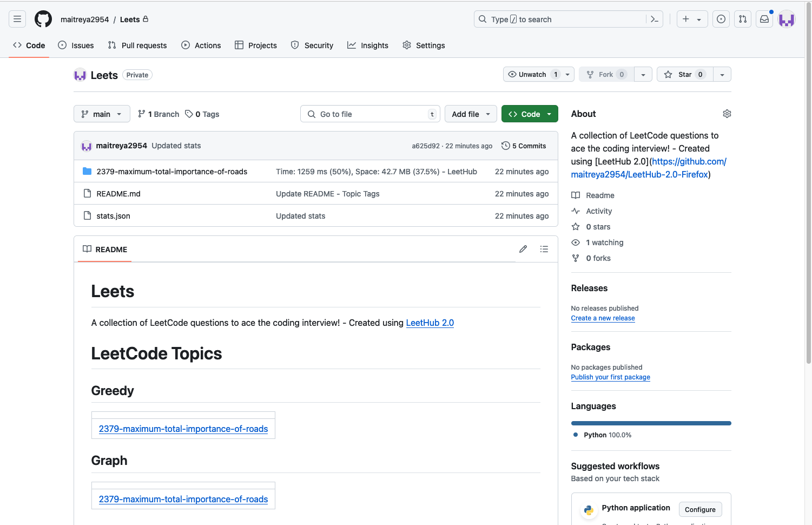Click the Readme book icon in About
The image size is (812, 525).
(x=576, y=195)
